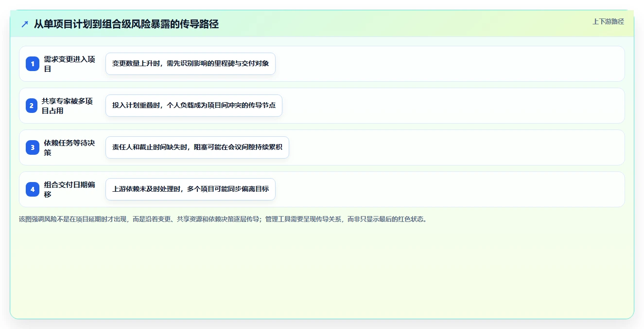Click step number 4 badge
The image size is (644, 329).
[33, 189]
